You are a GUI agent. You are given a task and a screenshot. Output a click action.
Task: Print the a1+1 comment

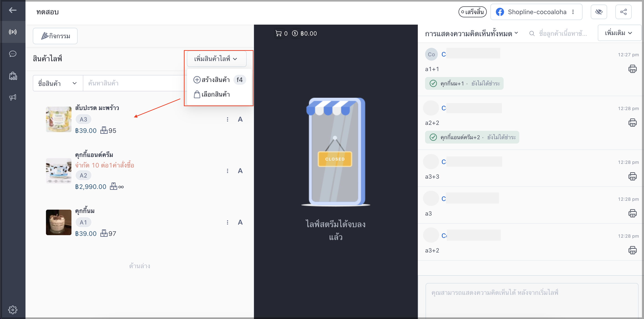[x=632, y=69]
